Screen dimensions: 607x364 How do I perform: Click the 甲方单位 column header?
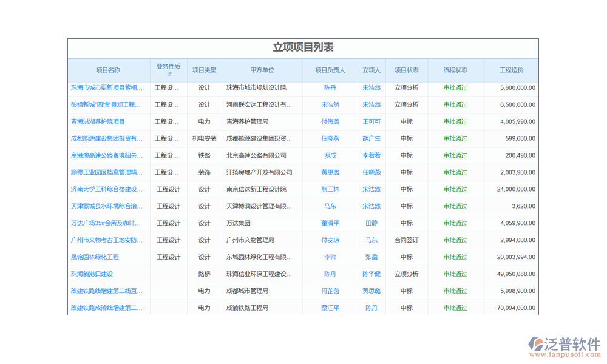click(x=262, y=70)
